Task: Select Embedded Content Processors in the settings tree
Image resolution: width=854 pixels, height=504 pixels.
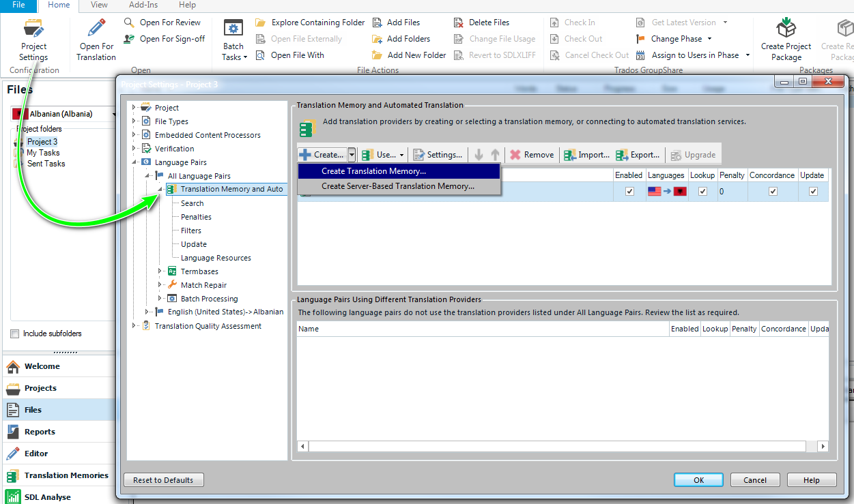Action: click(208, 135)
